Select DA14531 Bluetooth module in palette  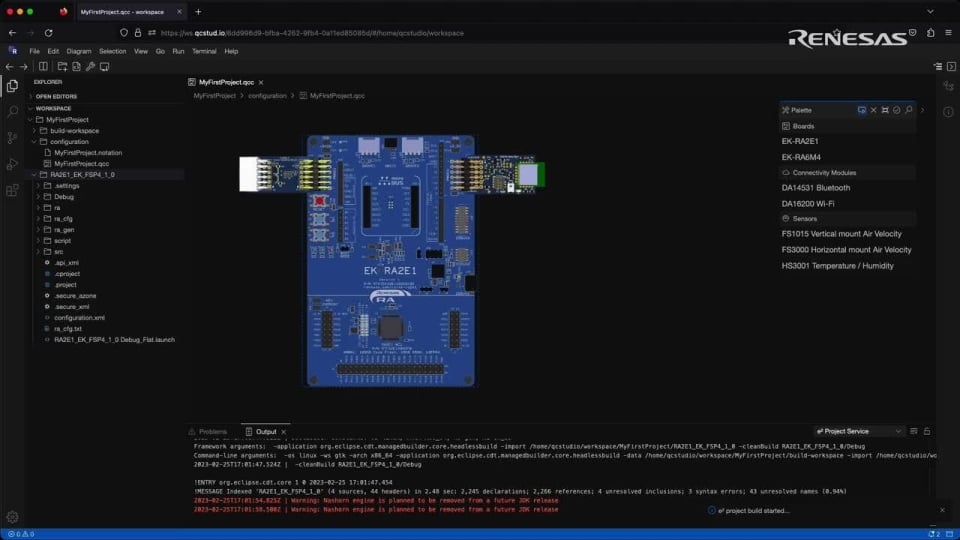click(816, 188)
